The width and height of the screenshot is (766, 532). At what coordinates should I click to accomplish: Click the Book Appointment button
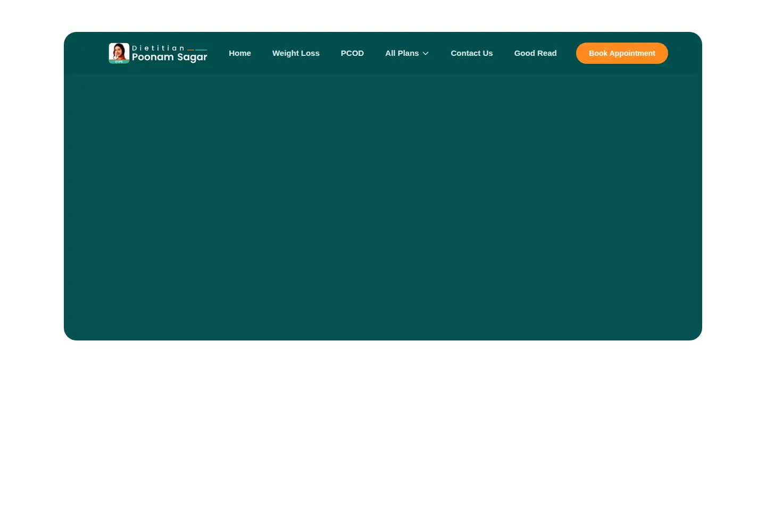[x=622, y=53]
